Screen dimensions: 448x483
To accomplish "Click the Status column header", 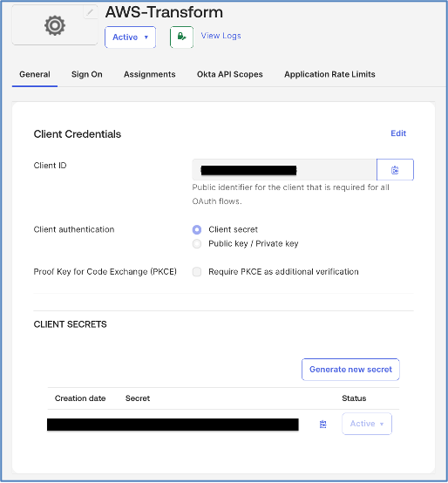I will pyautogui.click(x=354, y=398).
